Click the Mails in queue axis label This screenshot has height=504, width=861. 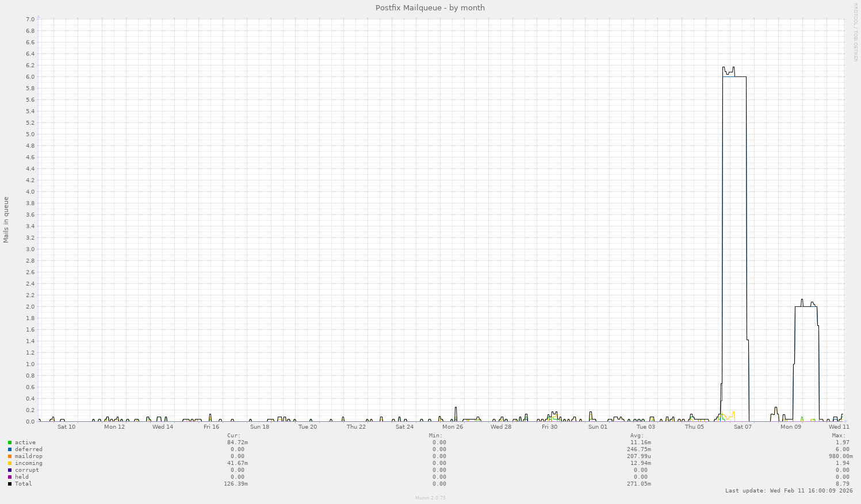[x=6, y=218]
